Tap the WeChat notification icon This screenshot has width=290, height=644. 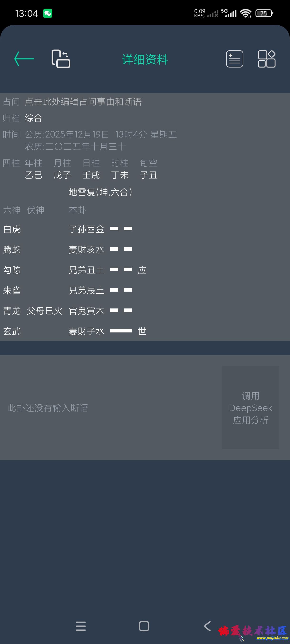pyautogui.click(x=48, y=13)
